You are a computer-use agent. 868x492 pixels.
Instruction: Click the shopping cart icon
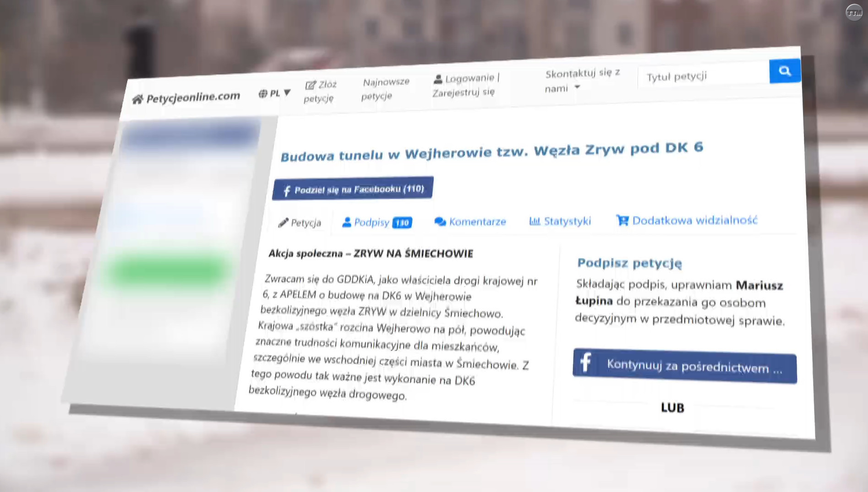click(x=622, y=221)
